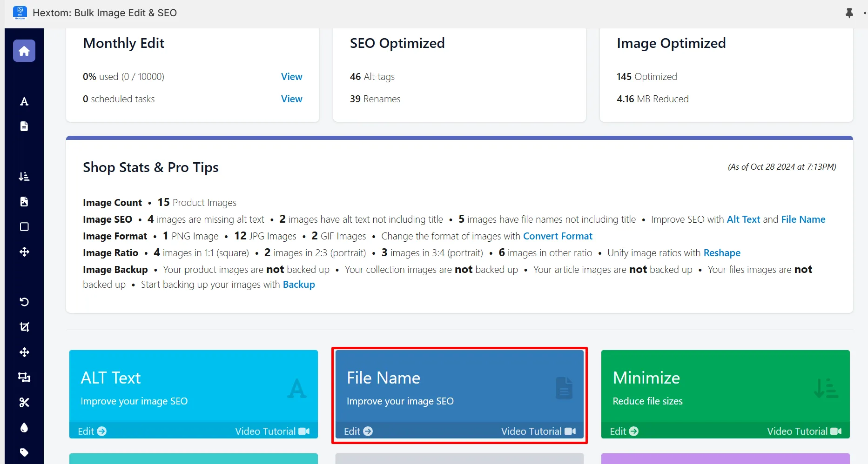This screenshot has height=464, width=868.
Task: Click the "As of Oct 28 2024" timestamp
Action: coord(782,167)
